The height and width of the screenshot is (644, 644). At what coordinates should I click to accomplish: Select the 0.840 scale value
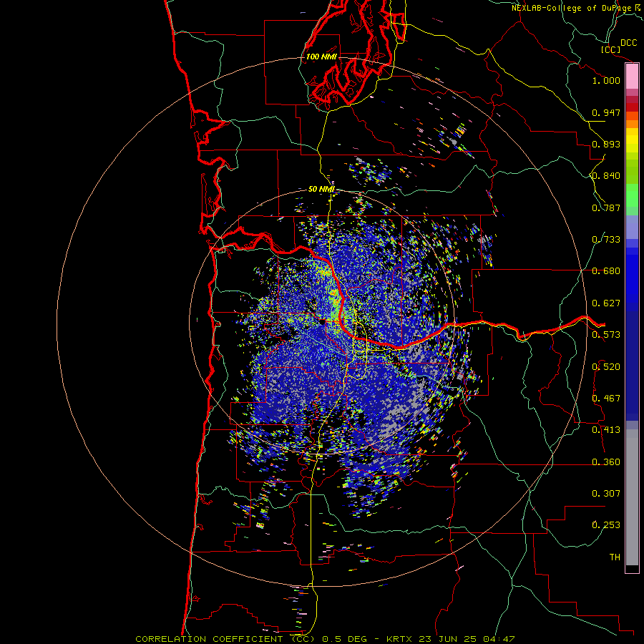(606, 176)
